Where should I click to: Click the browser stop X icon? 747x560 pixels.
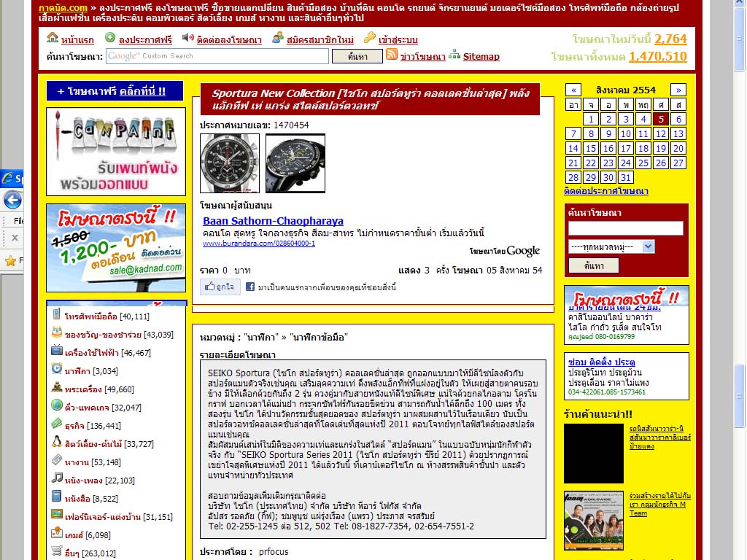pyautogui.click(x=15, y=237)
